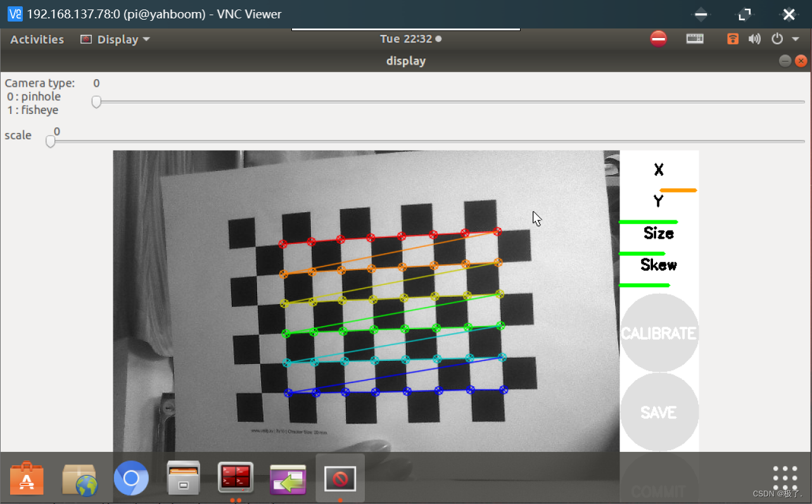The image size is (812, 504).
Task: Click the Size label in side panel
Action: pyautogui.click(x=659, y=233)
